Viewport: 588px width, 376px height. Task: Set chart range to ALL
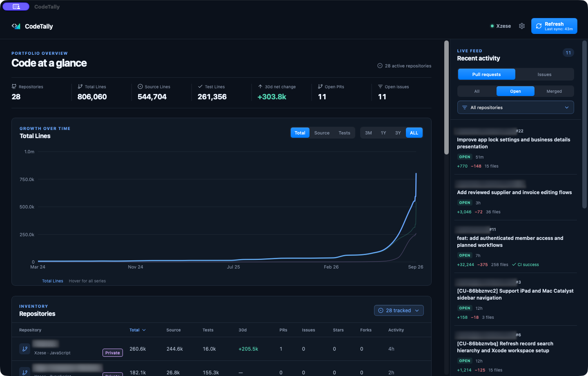[414, 133]
